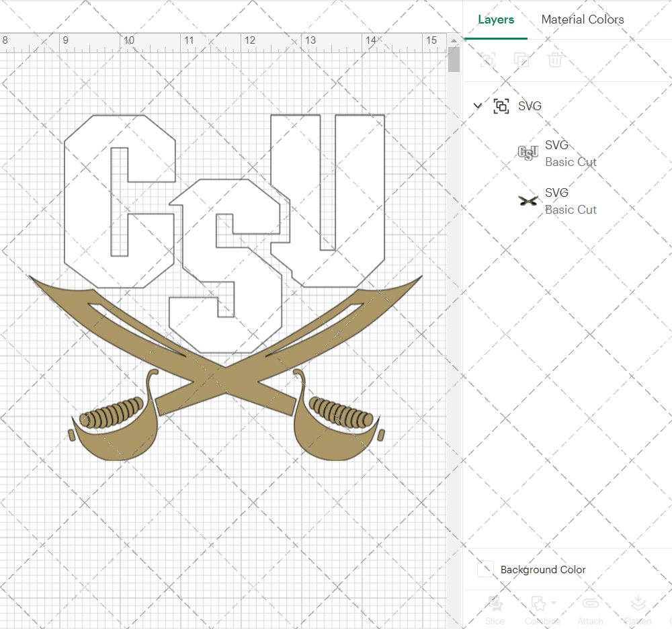
Task: Select the crossed swords layer thumbnail
Action: (528, 200)
